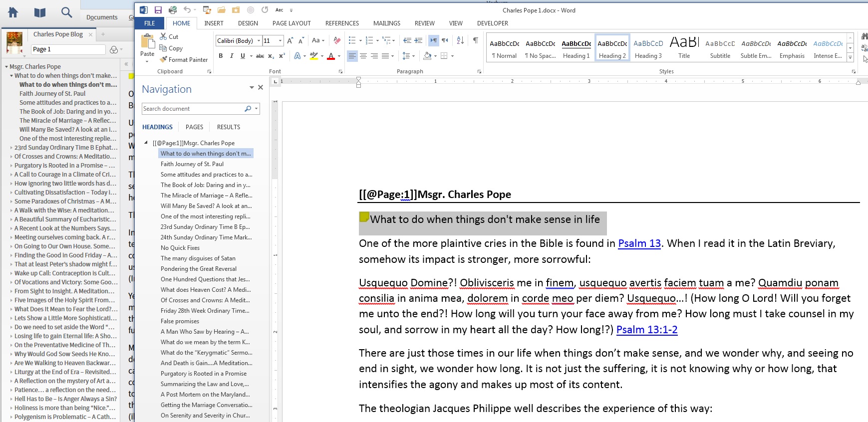Image resolution: width=868 pixels, height=422 pixels.
Task: Apply strikethrough formatting
Action: click(260, 56)
